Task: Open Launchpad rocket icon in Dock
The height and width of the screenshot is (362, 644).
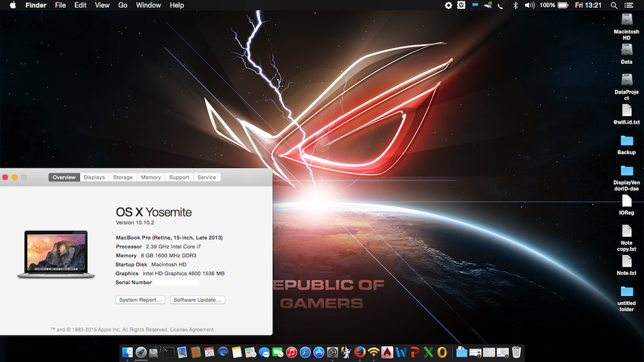Action: pyautogui.click(x=141, y=352)
